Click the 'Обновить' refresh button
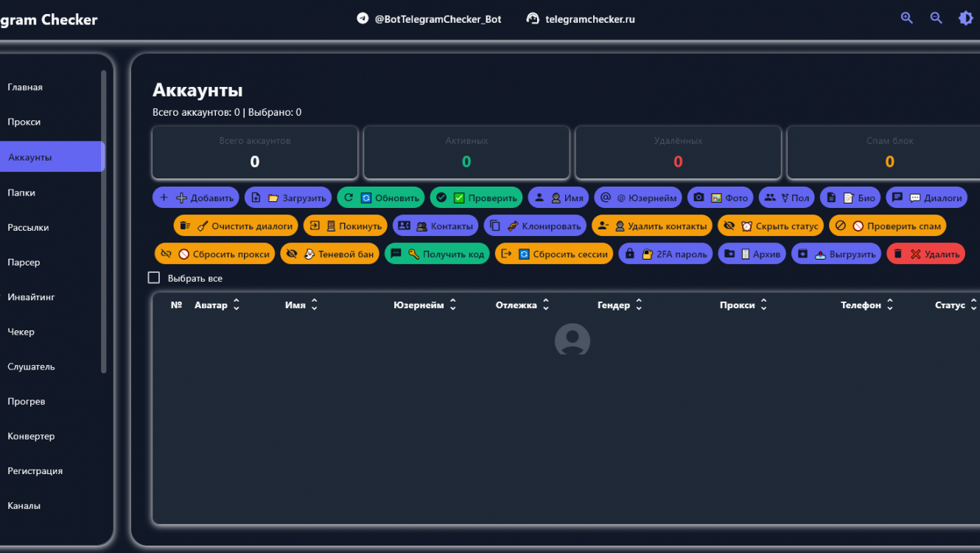The width and height of the screenshot is (980, 553). [381, 198]
